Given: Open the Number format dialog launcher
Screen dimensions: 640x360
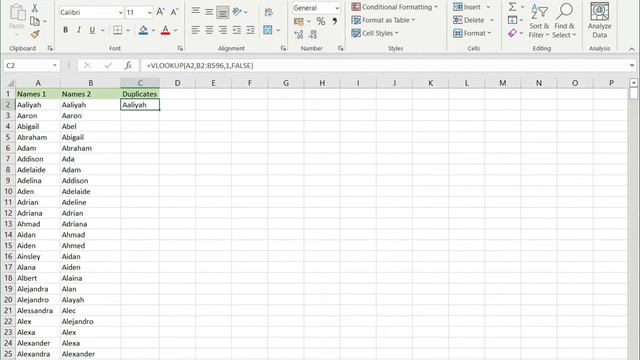Looking at the screenshot, I should pyautogui.click(x=340, y=48).
